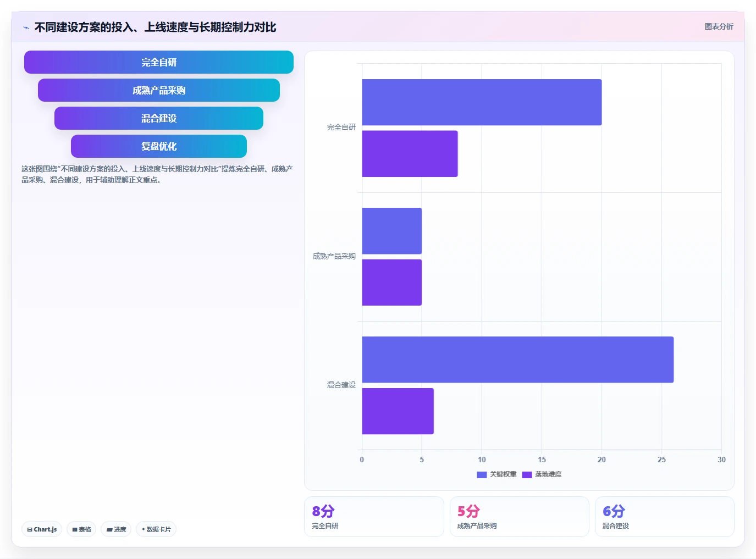756x559 pixels.
Task: Click the description paragraph under the funnel
Action: tap(157, 174)
